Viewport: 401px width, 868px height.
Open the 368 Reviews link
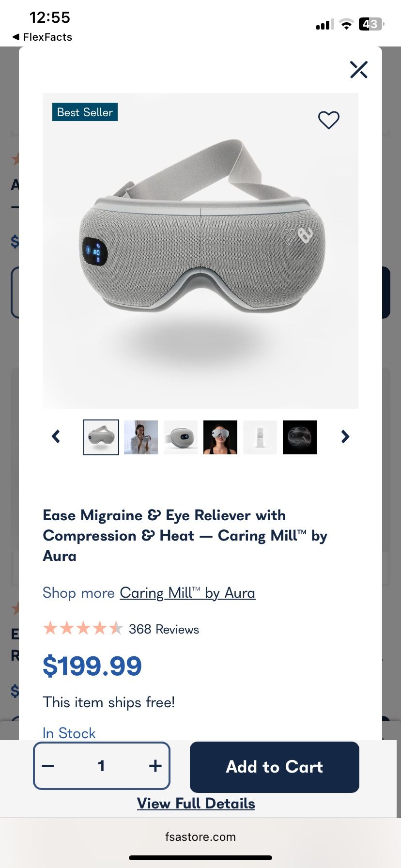click(x=164, y=629)
